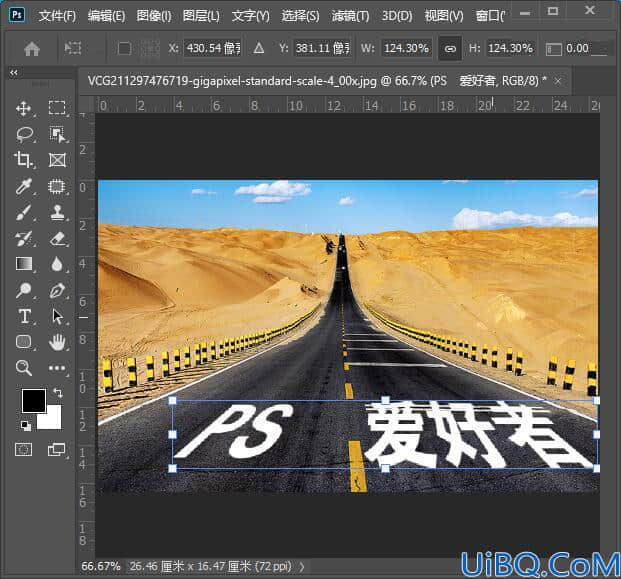
Task: Select the Hand tool
Action: [x=57, y=342]
